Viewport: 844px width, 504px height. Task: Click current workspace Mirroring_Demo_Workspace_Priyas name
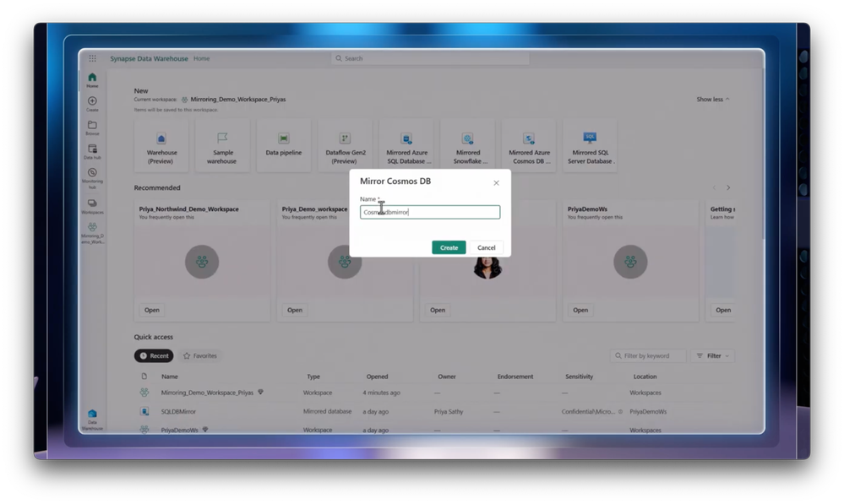coord(238,99)
